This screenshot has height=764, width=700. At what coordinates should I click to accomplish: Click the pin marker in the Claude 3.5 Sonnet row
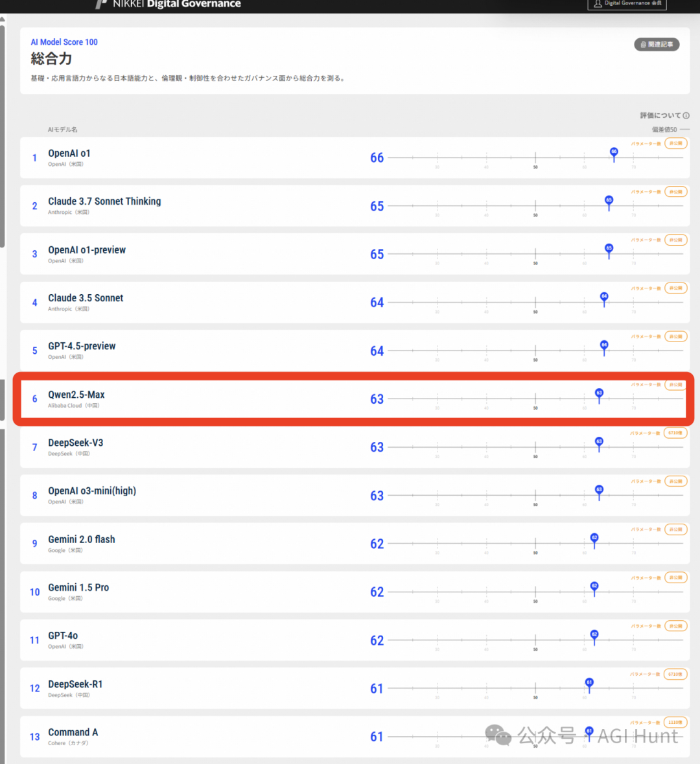click(x=604, y=299)
